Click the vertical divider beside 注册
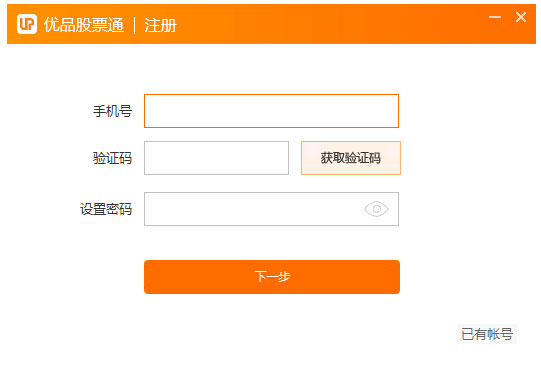The height and width of the screenshot is (370, 541). click(x=135, y=26)
